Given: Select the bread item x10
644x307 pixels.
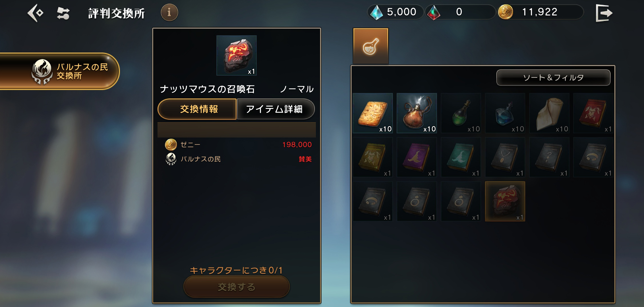Looking at the screenshot, I should point(373,113).
